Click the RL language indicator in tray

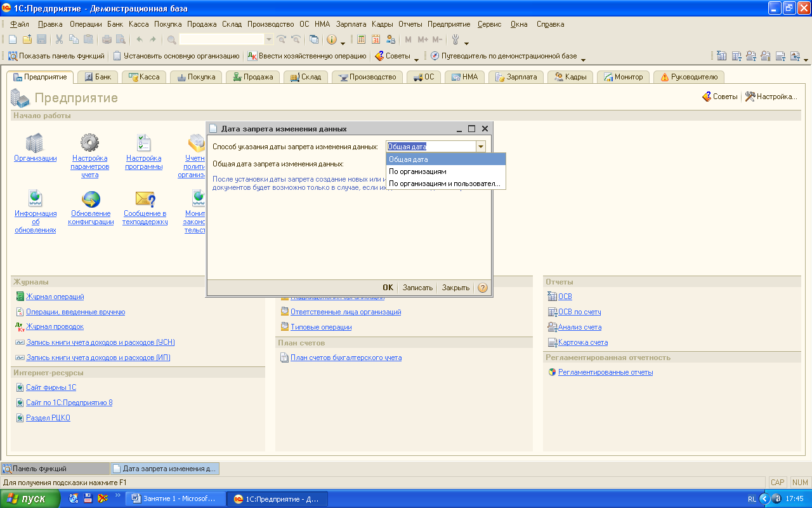tap(752, 499)
